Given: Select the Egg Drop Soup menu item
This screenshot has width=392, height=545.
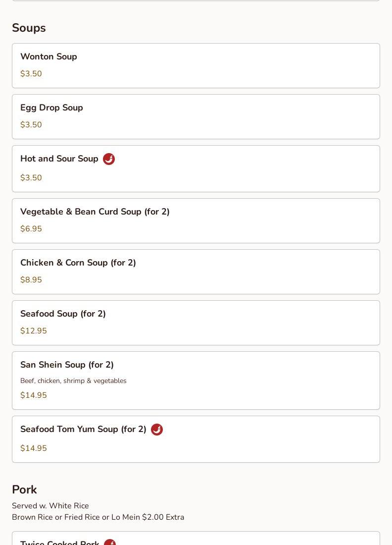Looking at the screenshot, I should coord(196,117).
